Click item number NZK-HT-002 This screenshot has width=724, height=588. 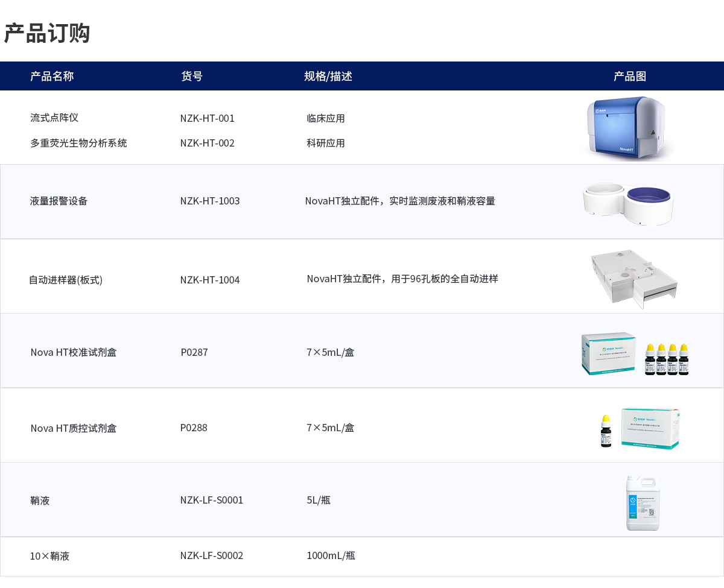[208, 143]
